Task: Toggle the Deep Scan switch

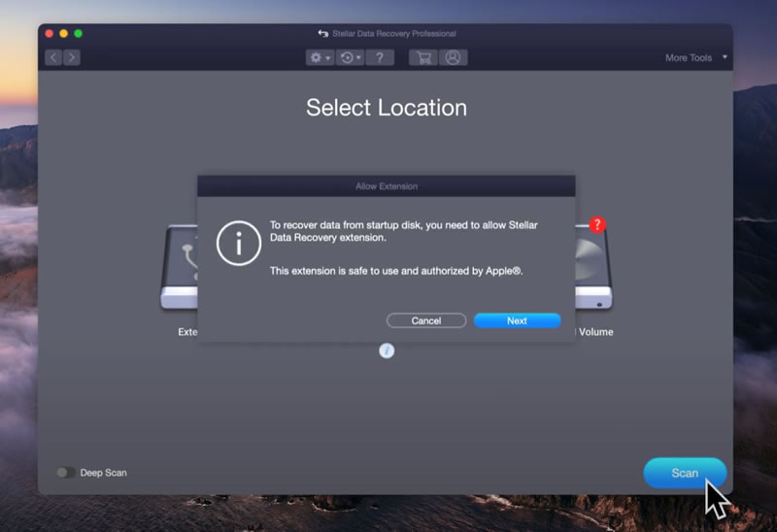Action: [65, 473]
